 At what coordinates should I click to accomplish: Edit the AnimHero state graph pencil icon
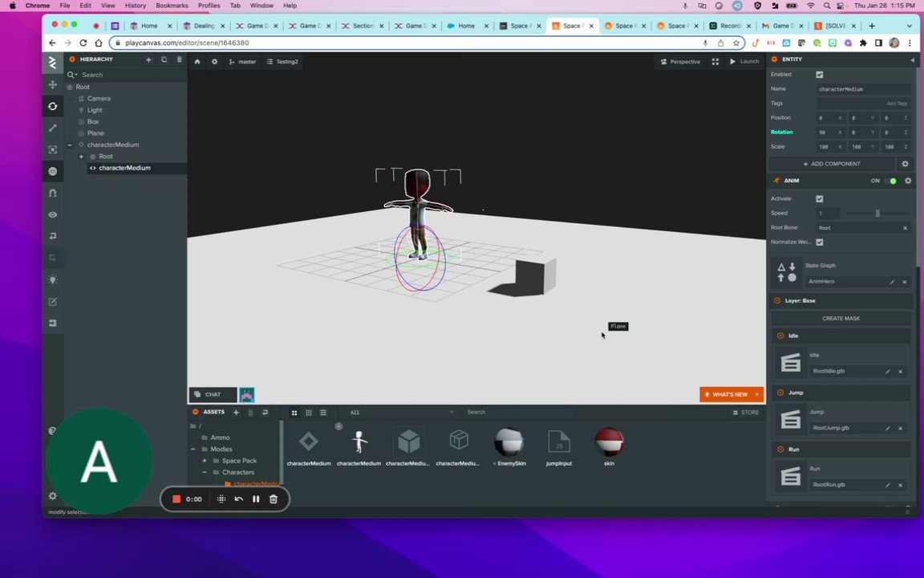pyautogui.click(x=892, y=282)
